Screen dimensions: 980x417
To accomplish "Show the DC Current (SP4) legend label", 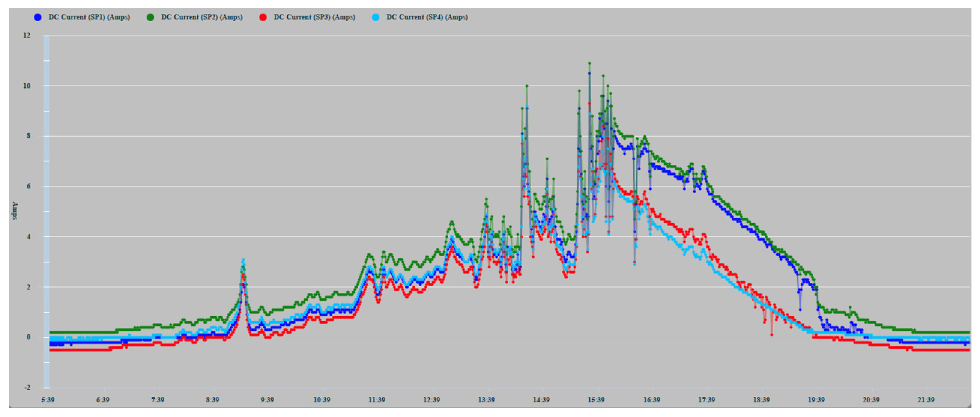I will coord(427,17).
